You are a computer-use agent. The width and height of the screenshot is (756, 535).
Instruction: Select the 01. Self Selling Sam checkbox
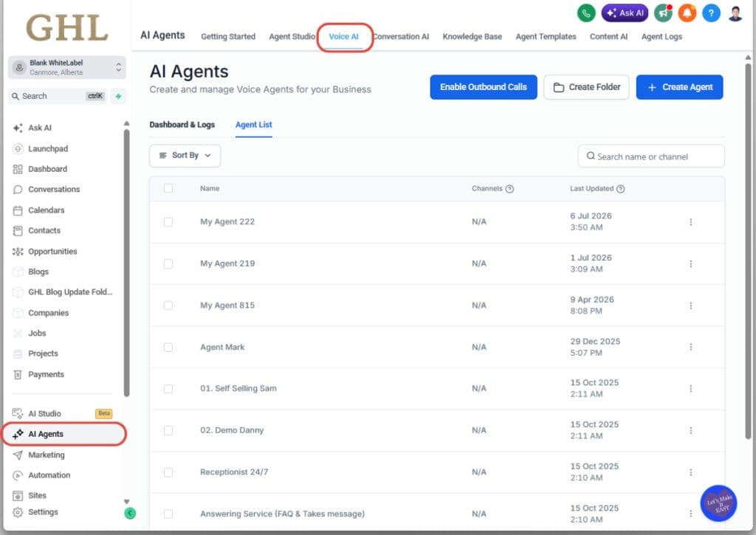168,389
